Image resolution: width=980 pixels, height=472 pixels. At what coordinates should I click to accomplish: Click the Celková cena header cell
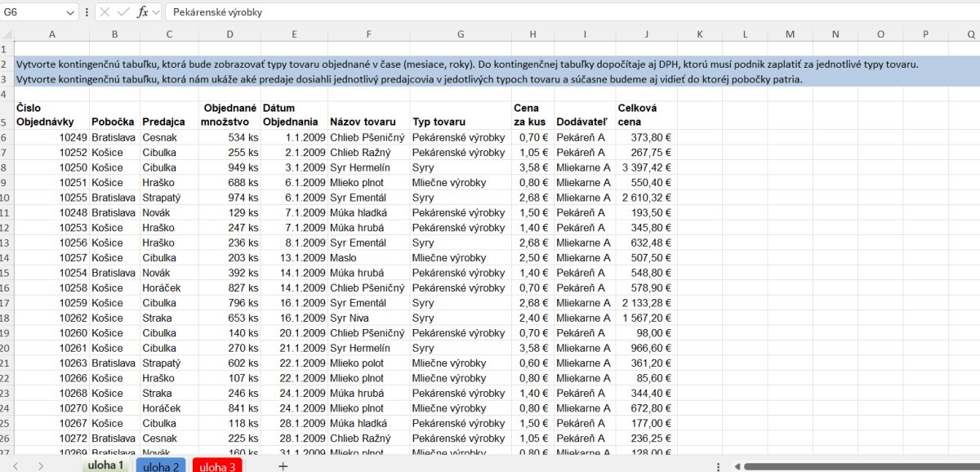click(646, 115)
